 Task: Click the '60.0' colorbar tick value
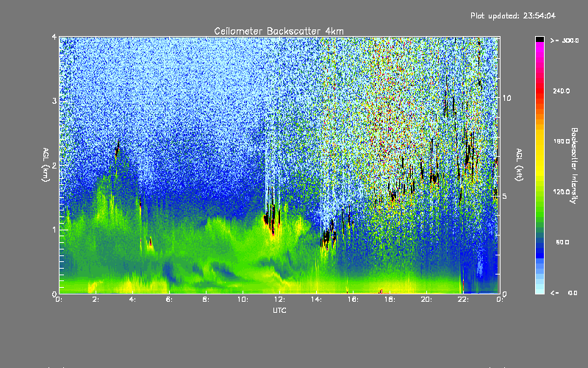[x=562, y=242]
